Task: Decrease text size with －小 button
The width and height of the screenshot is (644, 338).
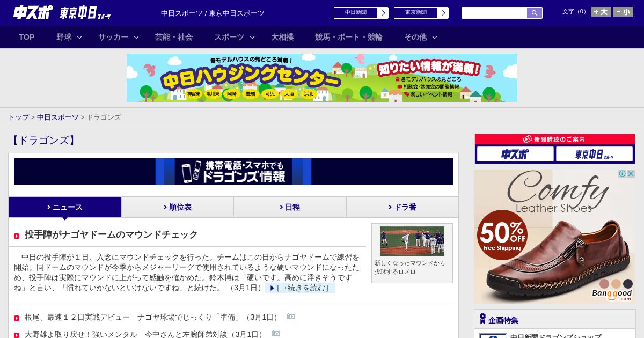Action: coord(623,12)
